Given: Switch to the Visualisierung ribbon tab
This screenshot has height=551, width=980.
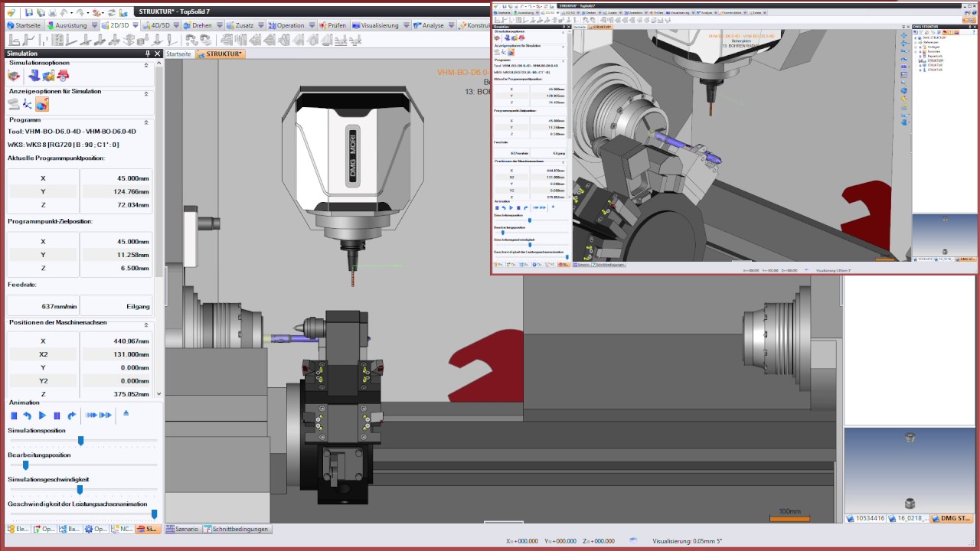Looking at the screenshot, I should (381, 25).
